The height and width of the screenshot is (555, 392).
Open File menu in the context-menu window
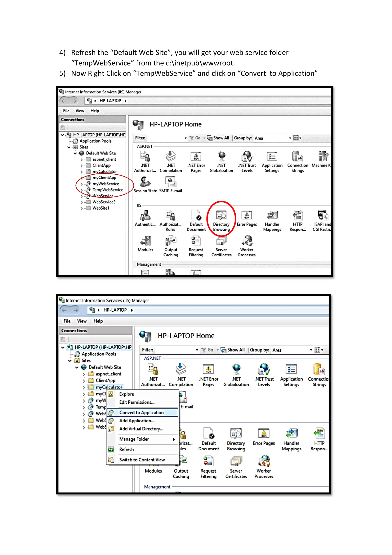(x=67, y=321)
